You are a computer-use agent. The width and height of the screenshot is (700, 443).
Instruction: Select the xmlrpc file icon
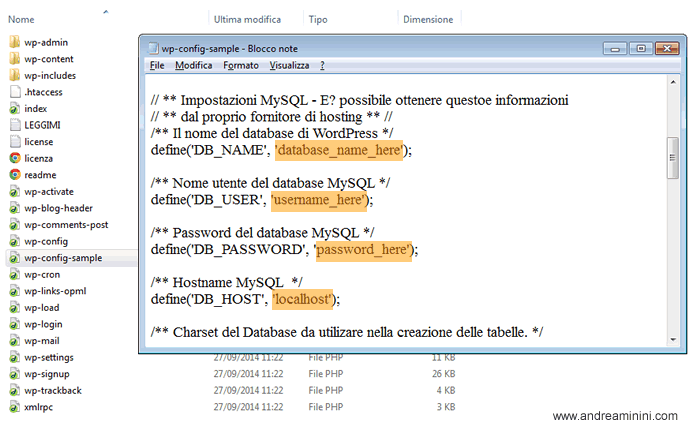click(x=15, y=407)
